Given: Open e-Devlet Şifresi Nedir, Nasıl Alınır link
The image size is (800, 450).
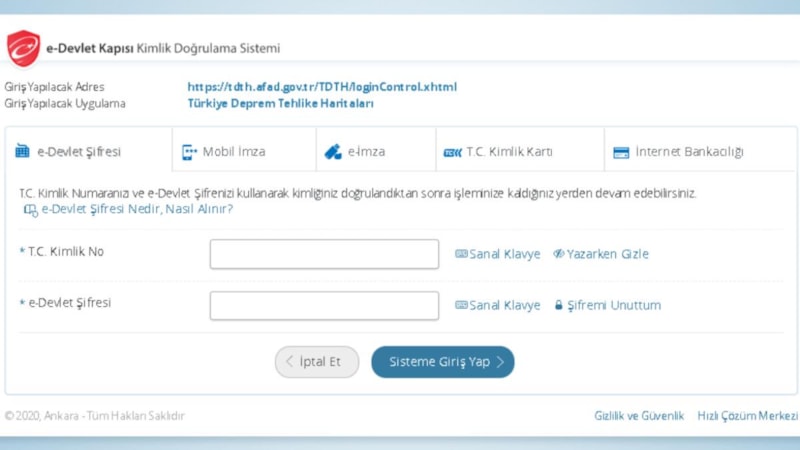Looking at the screenshot, I should [x=136, y=210].
